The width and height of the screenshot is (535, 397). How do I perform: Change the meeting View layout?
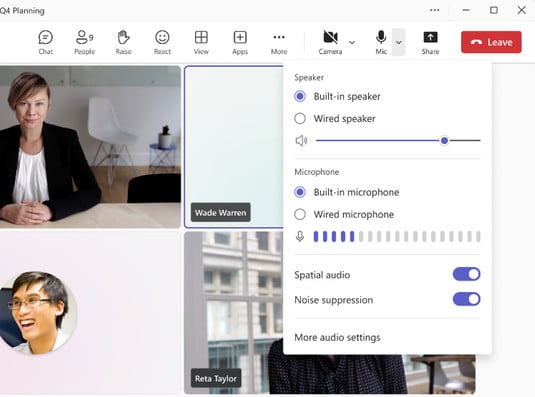coord(201,43)
